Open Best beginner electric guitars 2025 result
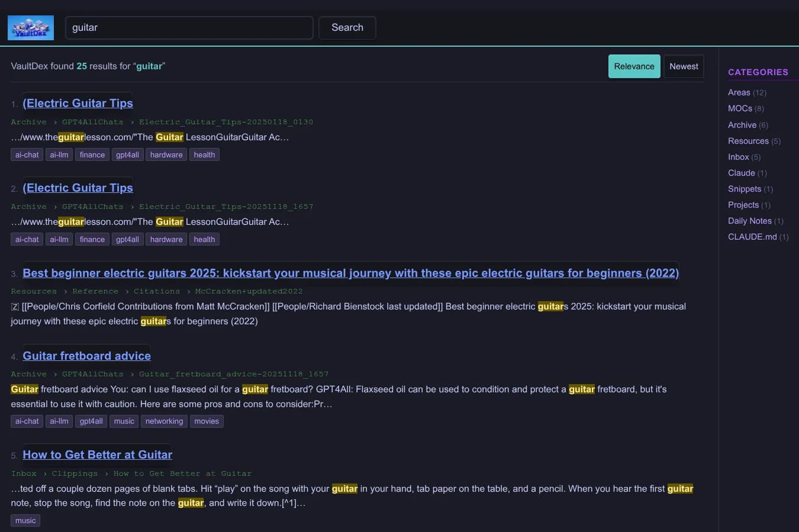Screen dimensions: 799x532 (350, 273)
